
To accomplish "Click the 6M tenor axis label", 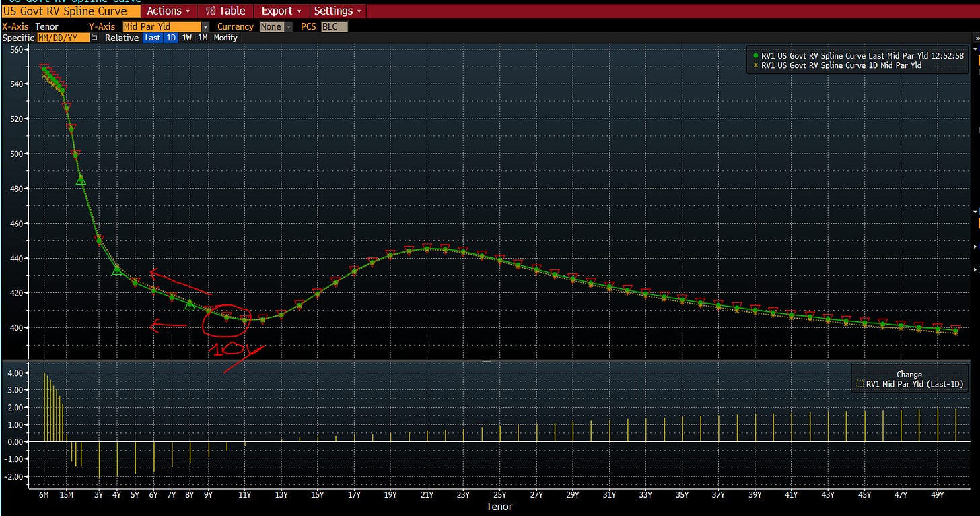I will [x=44, y=494].
